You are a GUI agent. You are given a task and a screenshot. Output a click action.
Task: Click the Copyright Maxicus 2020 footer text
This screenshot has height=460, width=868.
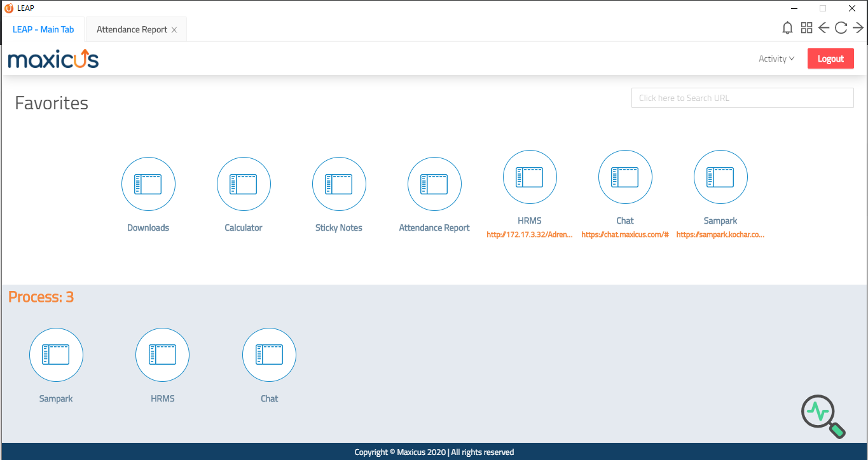pyautogui.click(x=434, y=452)
